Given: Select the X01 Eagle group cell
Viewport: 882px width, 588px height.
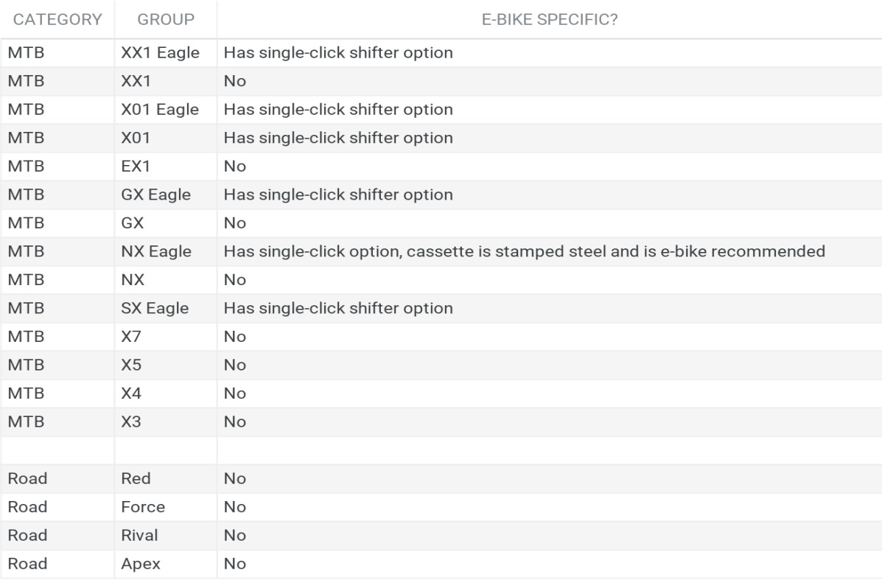Looking at the screenshot, I should coord(166,110).
